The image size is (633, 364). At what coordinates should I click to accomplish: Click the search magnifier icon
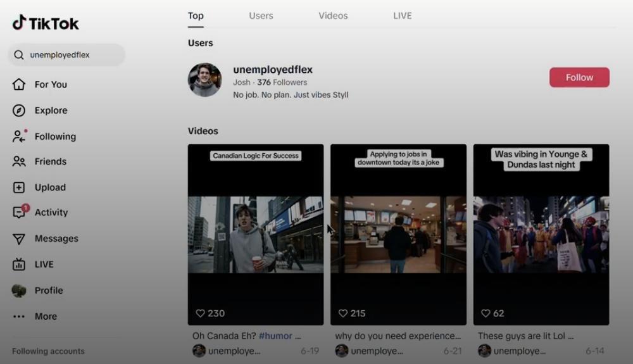pyautogui.click(x=19, y=55)
